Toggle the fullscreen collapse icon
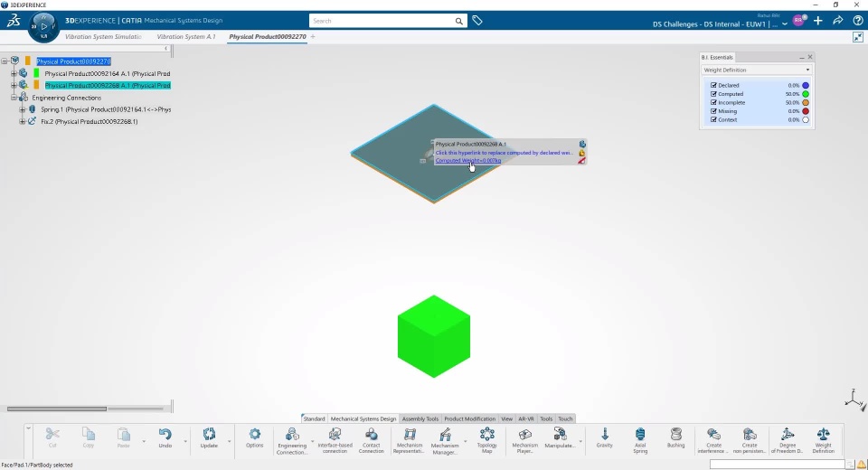 [x=857, y=37]
